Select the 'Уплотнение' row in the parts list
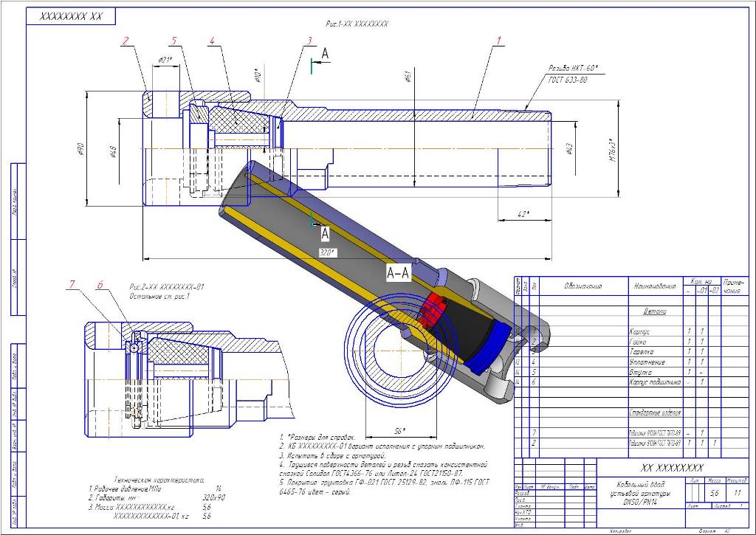This screenshot has height=535, width=756. click(632, 362)
